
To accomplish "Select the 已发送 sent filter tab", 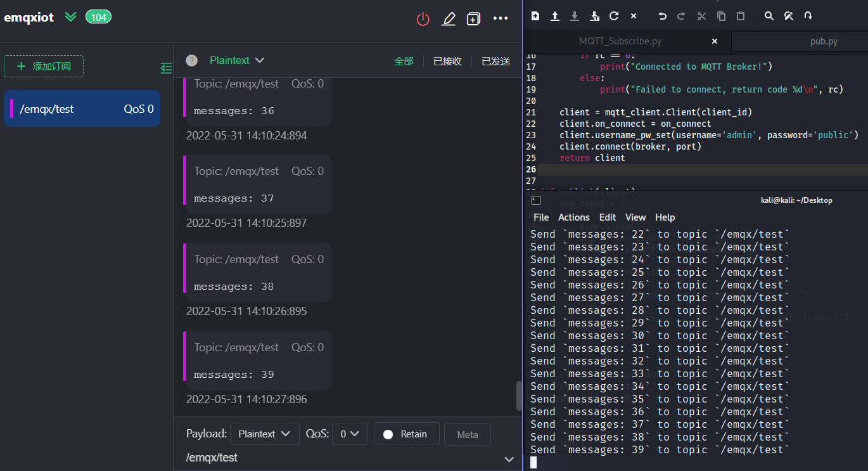I will point(495,61).
